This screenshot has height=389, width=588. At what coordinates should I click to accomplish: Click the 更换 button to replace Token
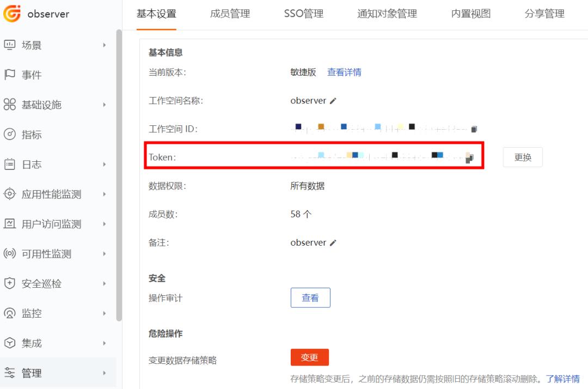point(522,157)
